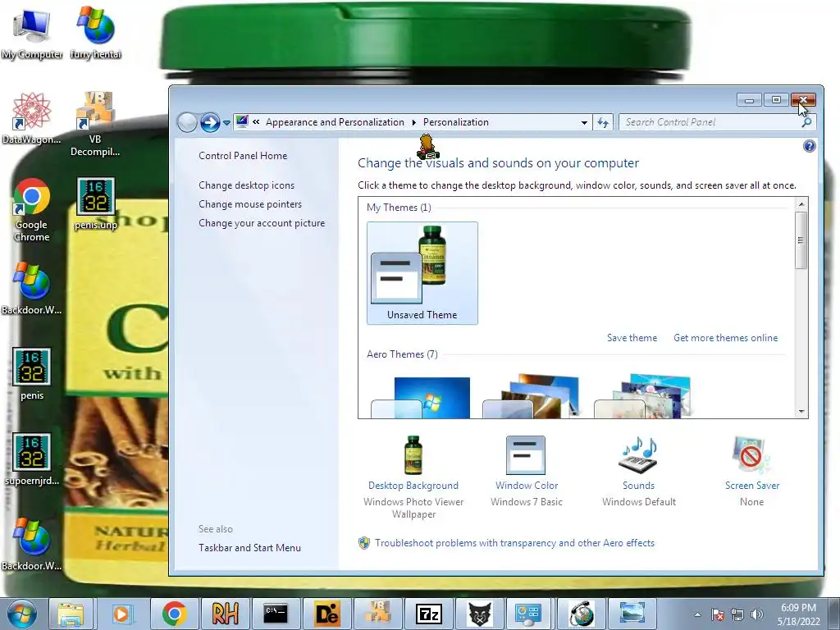
Task: Select the DataWagon desktop shortcut
Action: [32, 118]
